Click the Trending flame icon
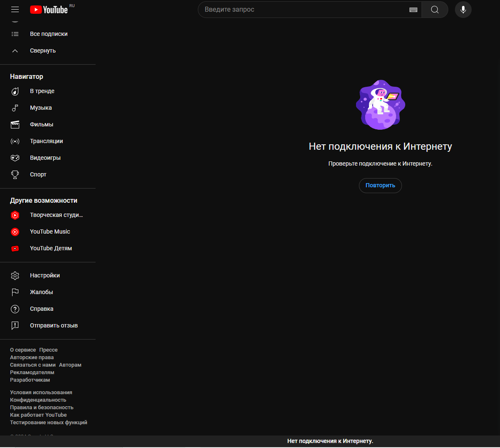The height and width of the screenshot is (448, 500). (x=15, y=91)
